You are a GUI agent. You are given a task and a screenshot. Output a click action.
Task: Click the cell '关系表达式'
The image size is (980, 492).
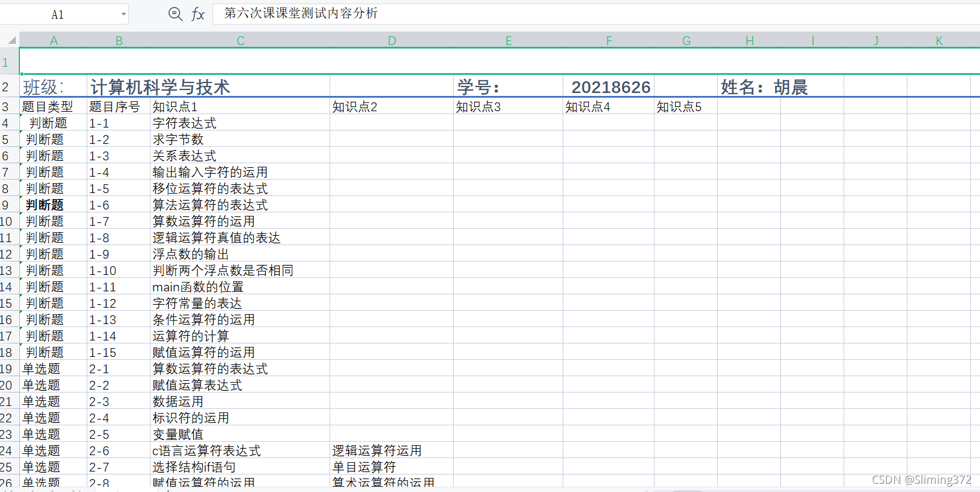(240, 156)
